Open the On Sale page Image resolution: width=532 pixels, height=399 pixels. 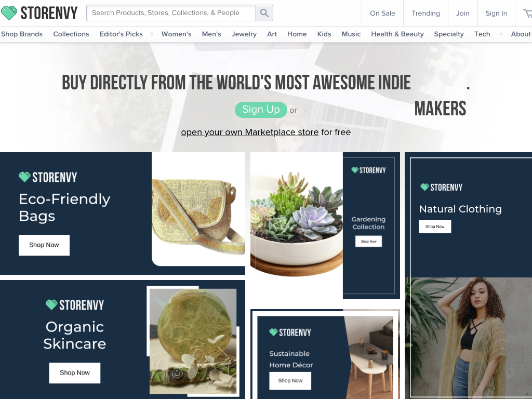(382, 13)
